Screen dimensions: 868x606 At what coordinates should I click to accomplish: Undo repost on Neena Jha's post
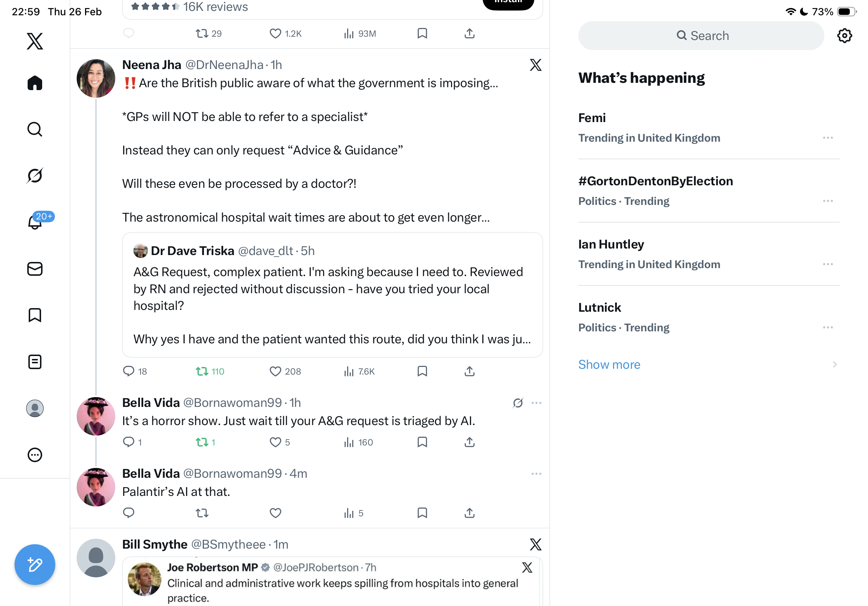(202, 371)
